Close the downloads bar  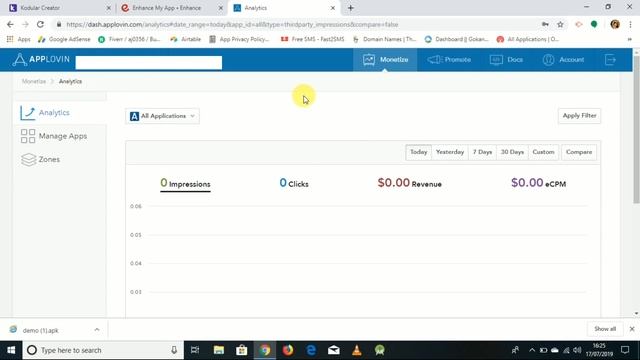pos(632,329)
